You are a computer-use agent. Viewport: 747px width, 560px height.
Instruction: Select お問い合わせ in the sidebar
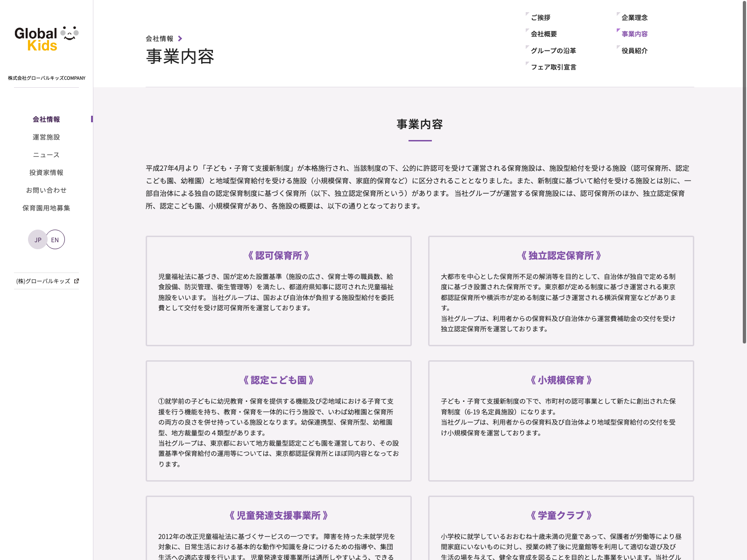(46, 190)
